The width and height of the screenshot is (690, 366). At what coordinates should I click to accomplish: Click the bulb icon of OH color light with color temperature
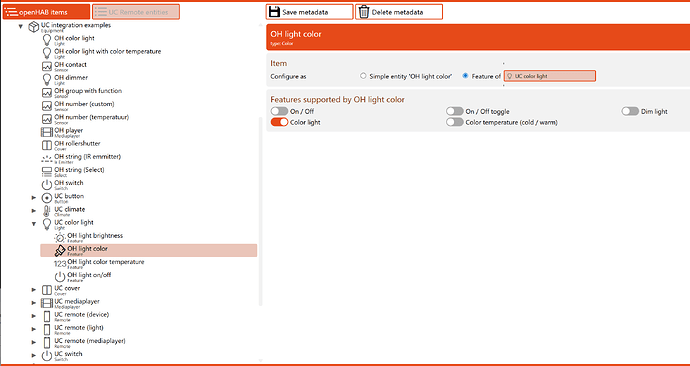pos(47,53)
